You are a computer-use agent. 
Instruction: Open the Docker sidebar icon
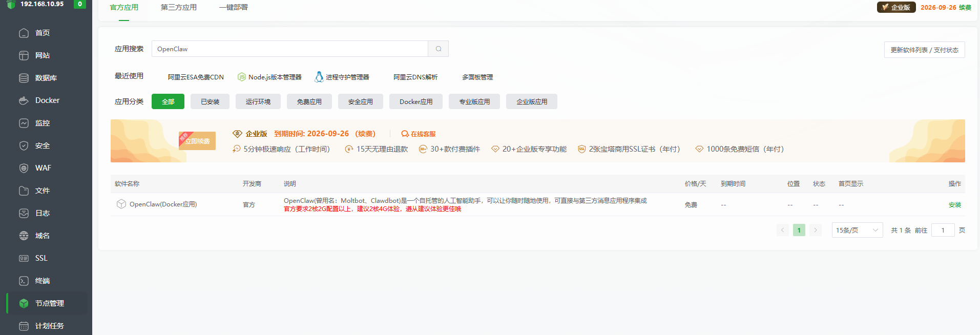pyautogui.click(x=24, y=100)
